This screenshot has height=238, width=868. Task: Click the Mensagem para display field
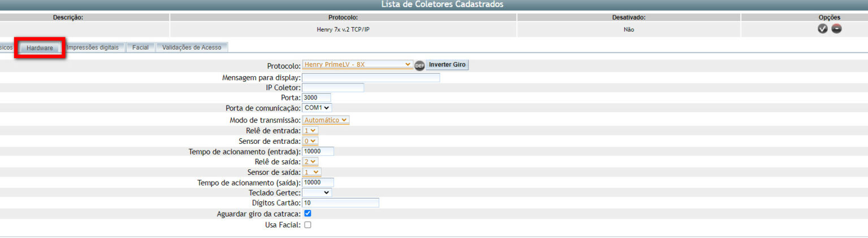click(371, 78)
